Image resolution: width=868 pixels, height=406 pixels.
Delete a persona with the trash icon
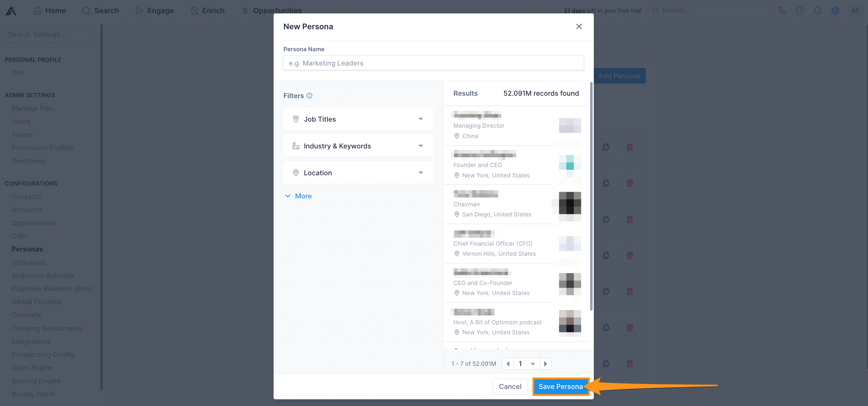(629, 147)
